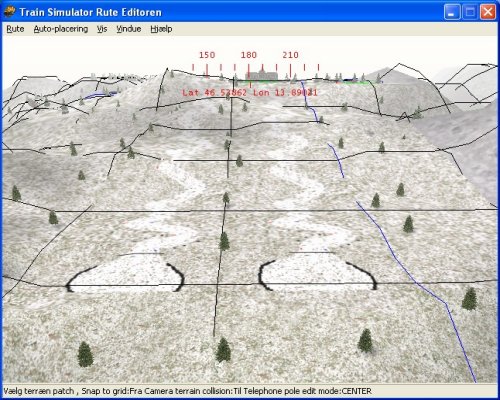This screenshot has height=400, width=500.
Task: Open the Vindue menu
Action: (129, 29)
